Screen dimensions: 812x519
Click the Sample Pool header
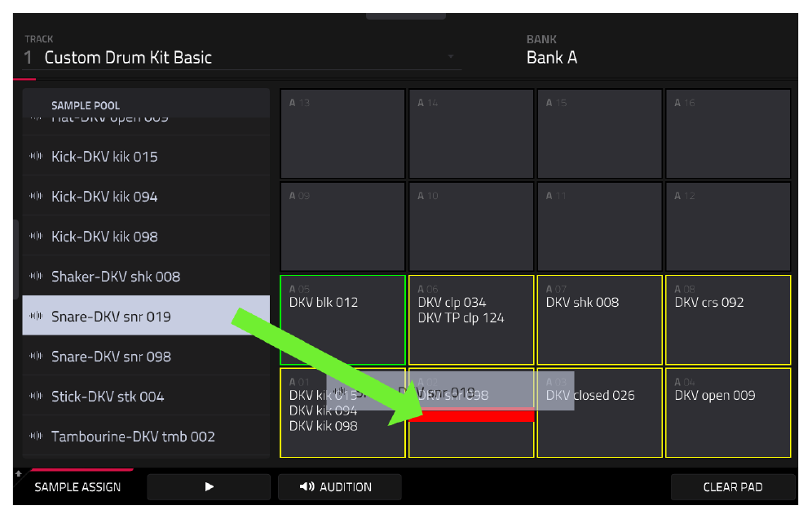pyautogui.click(x=146, y=104)
